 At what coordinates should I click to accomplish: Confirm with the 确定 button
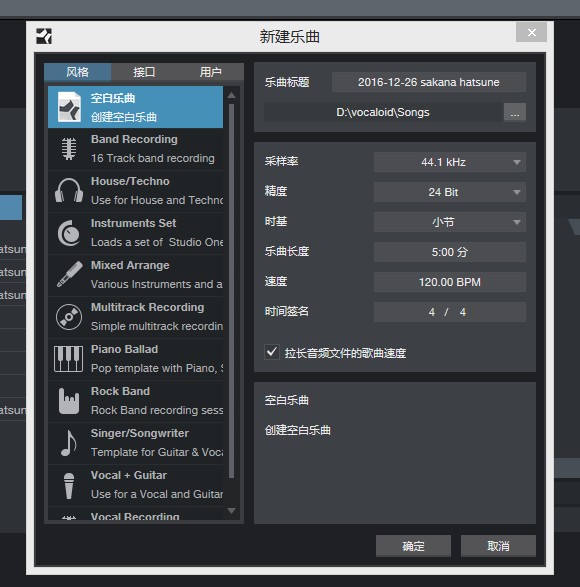pos(413,546)
